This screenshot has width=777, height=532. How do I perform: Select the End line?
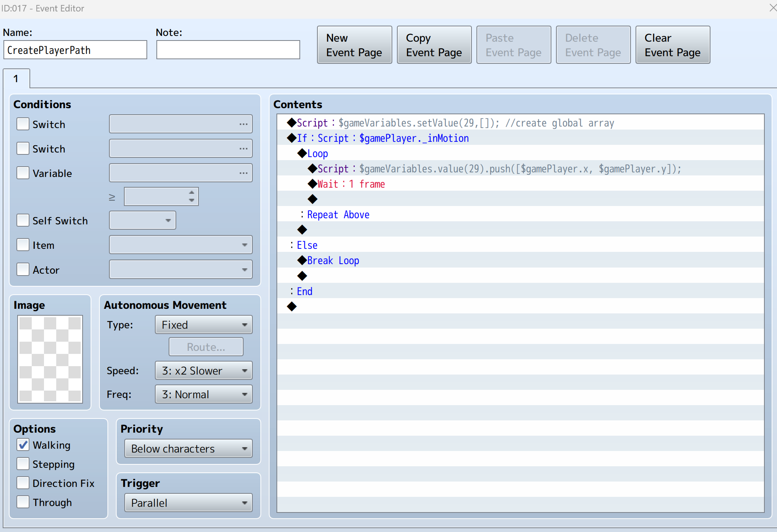point(520,291)
